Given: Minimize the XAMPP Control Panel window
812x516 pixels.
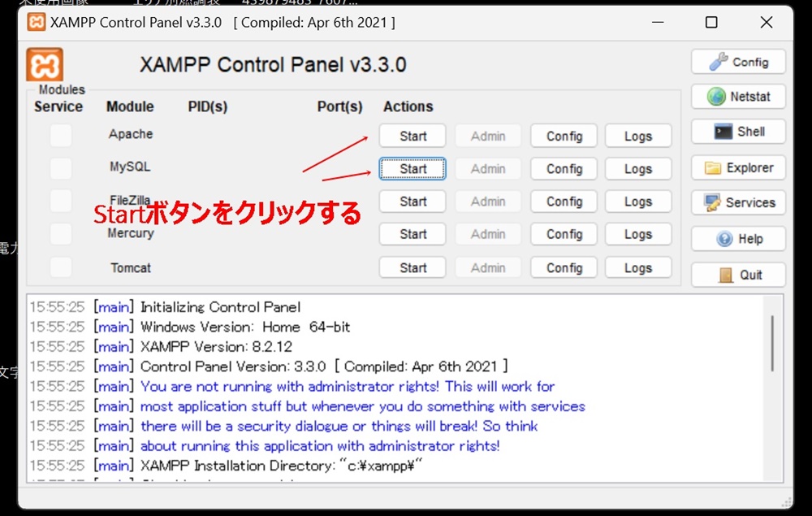Looking at the screenshot, I should [658, 22].
